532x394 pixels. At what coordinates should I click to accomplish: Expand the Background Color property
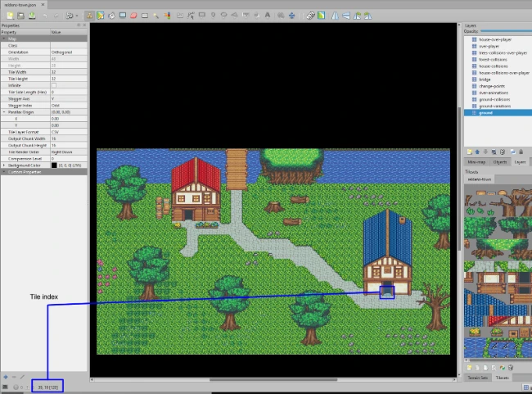4,165
